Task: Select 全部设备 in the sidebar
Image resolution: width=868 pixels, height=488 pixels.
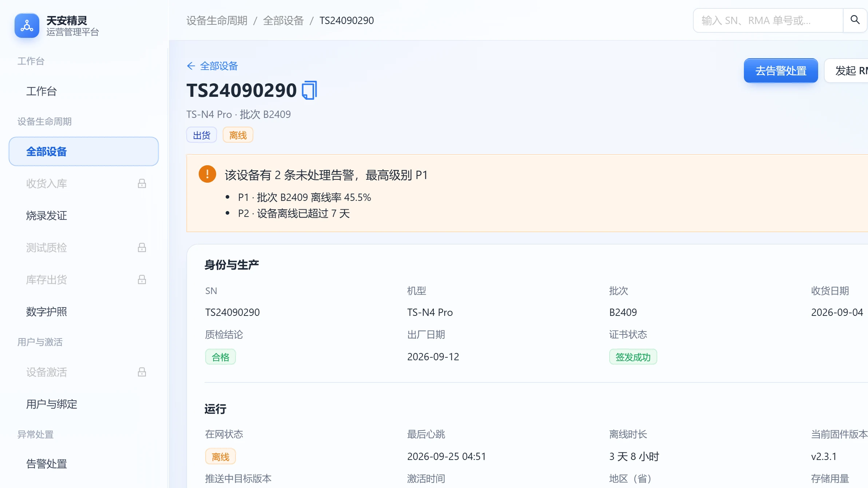Action: click(x=84, y=151)
